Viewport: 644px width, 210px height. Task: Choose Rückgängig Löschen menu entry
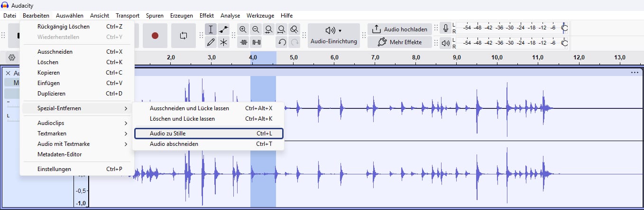click(77, 27)
